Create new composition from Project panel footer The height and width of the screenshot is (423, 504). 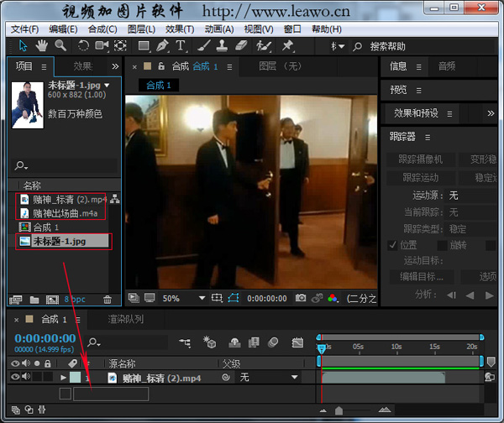pos(52,300)
